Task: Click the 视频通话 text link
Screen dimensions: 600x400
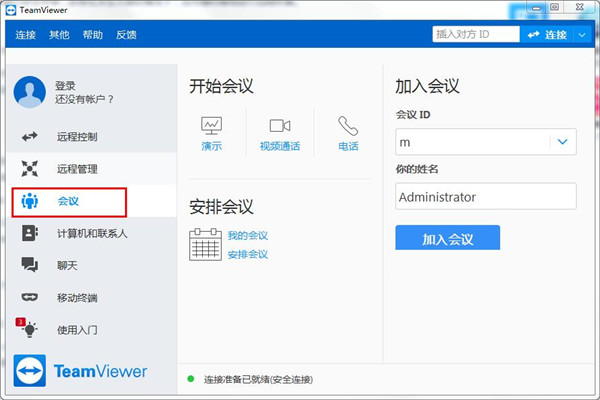Action: click(280, 146)
